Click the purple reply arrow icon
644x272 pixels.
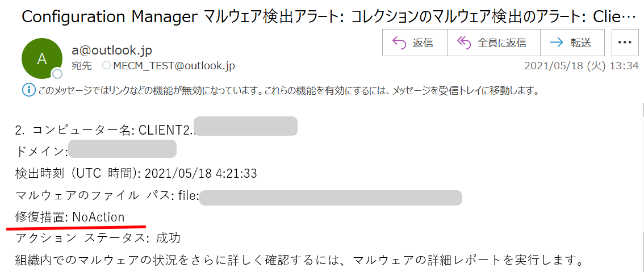(x=399, y=43)
